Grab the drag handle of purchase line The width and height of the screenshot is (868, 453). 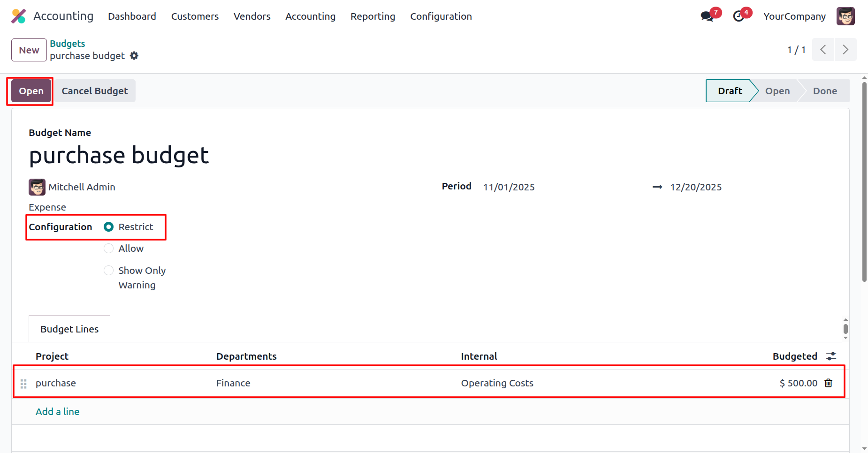(23, 384)
